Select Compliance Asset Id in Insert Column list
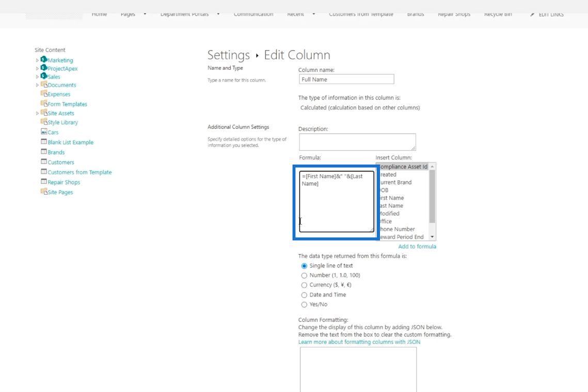588x392 pixels. pos(404,167)
